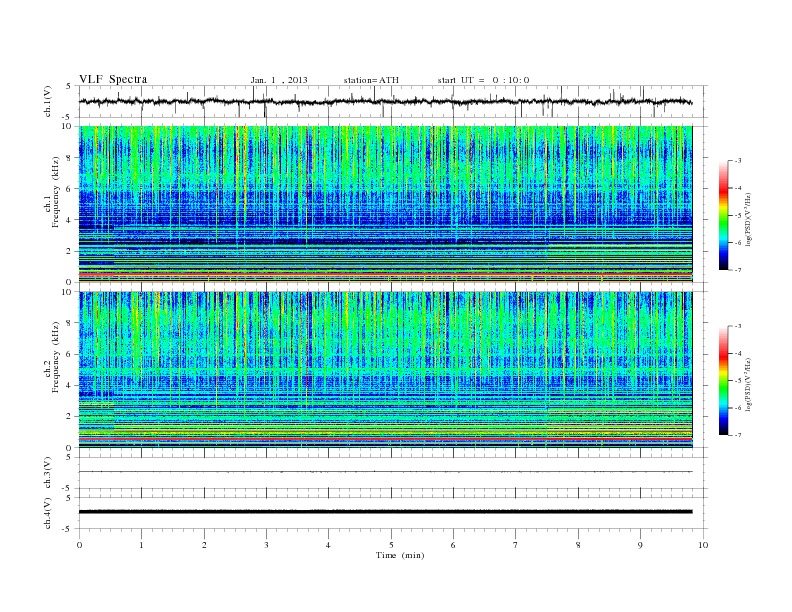
Task: Click time axis tick label "6"
Action: coord(453,545)
